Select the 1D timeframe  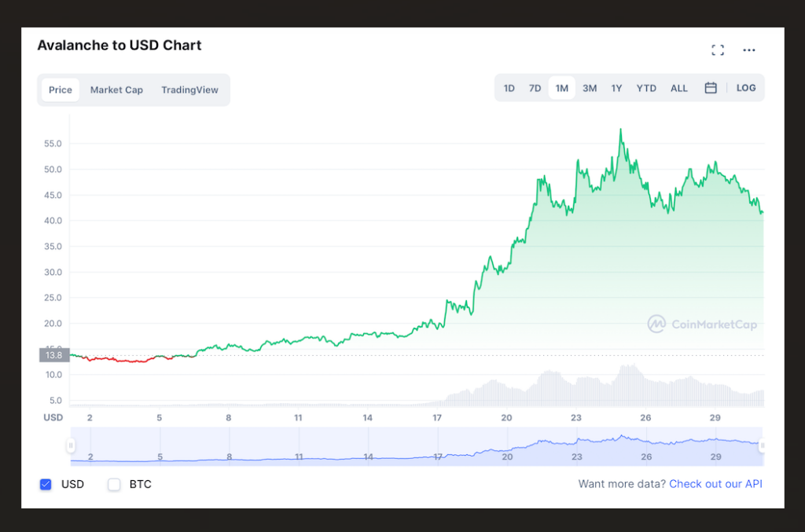click(x=509, y=88)
